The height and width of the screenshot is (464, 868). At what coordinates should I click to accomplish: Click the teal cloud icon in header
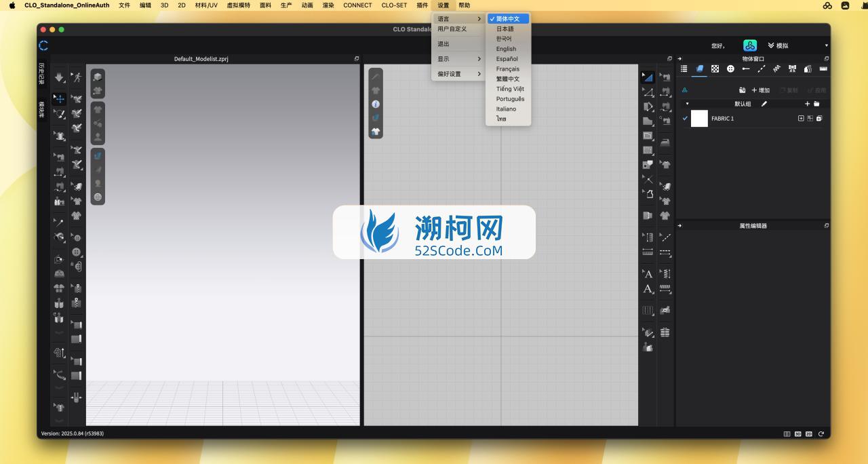(x=750, y=45)
